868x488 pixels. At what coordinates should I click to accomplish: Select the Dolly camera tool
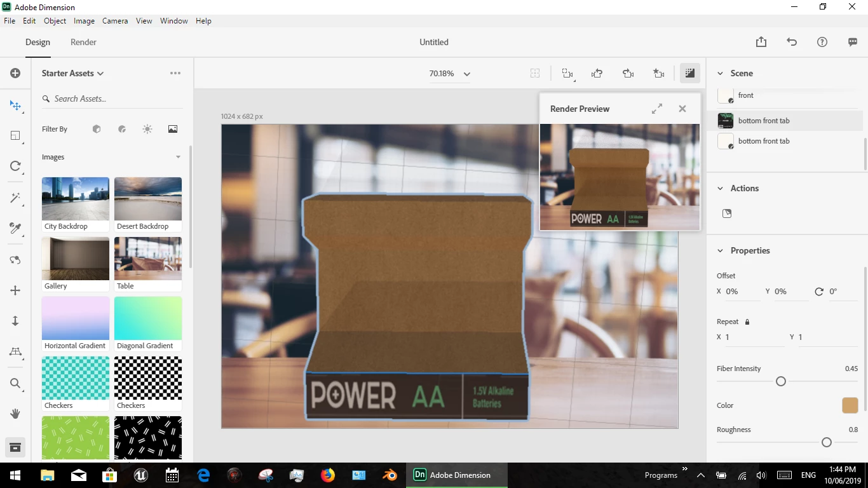click(x=15, y=321)
